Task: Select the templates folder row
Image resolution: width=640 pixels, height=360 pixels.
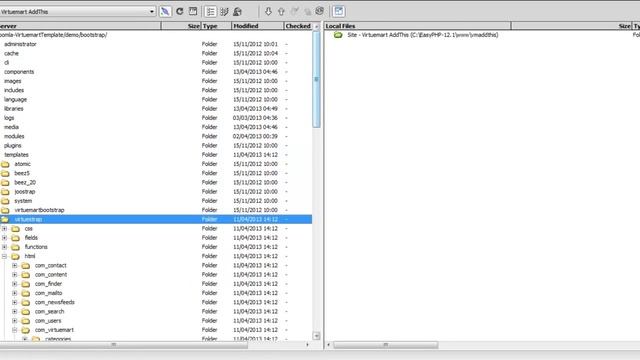Action: click(x=156, y=155)
